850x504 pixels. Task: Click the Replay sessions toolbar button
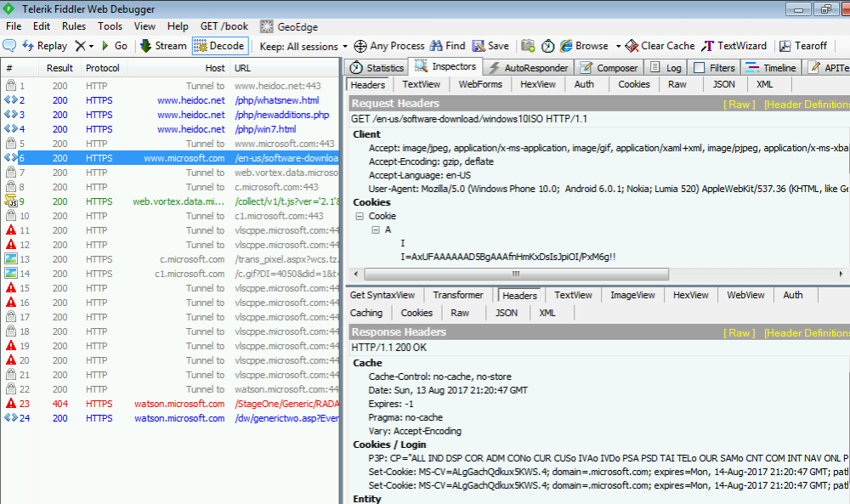44,46
